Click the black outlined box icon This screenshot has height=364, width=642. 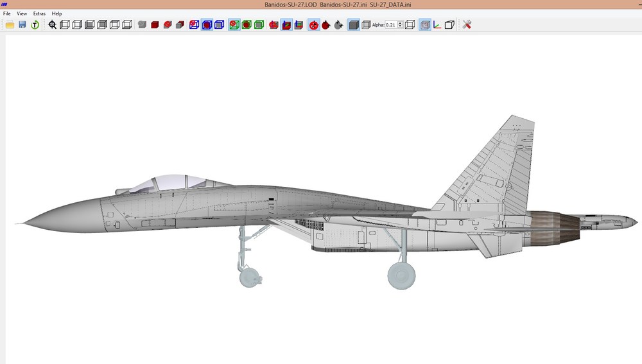point(449,24)
